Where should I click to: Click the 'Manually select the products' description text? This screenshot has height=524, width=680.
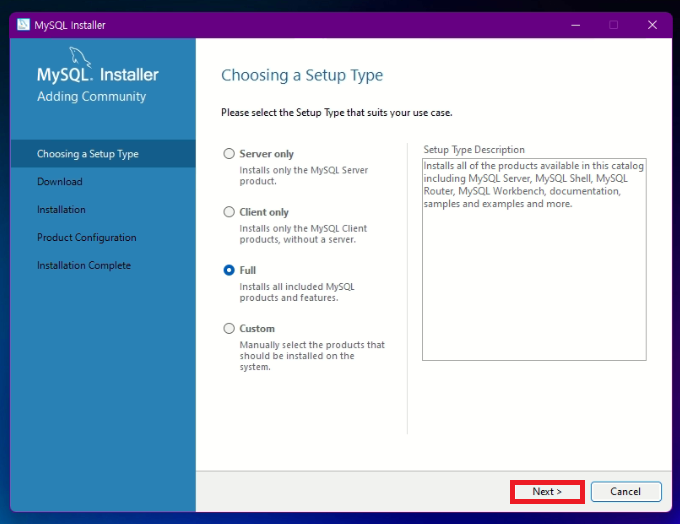[312, 356]
